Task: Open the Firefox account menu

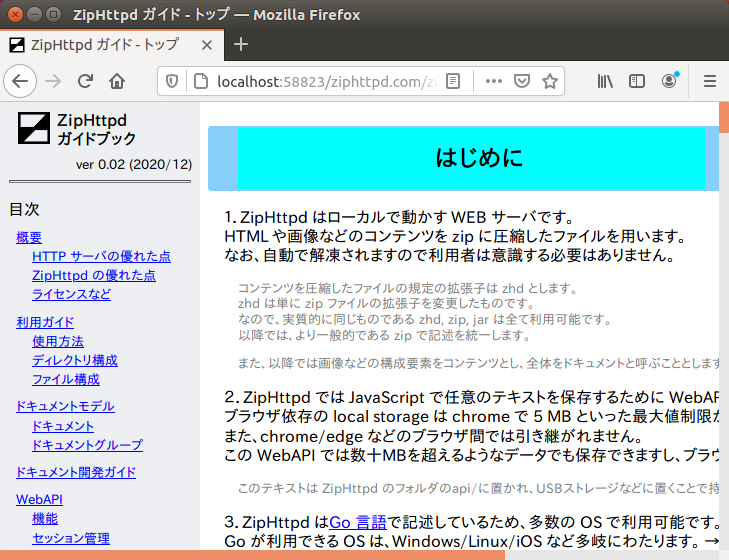Action: tap(669, 81)
